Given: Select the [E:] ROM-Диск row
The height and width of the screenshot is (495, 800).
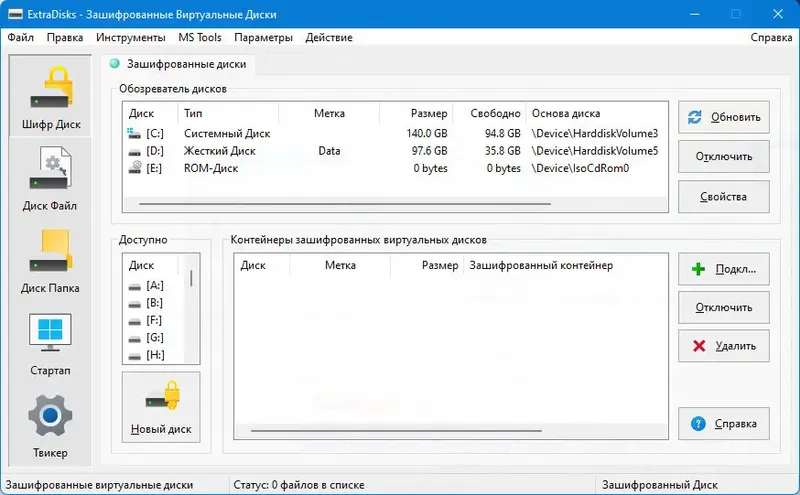Looking at the screenshot, I should tap(395, 168).
